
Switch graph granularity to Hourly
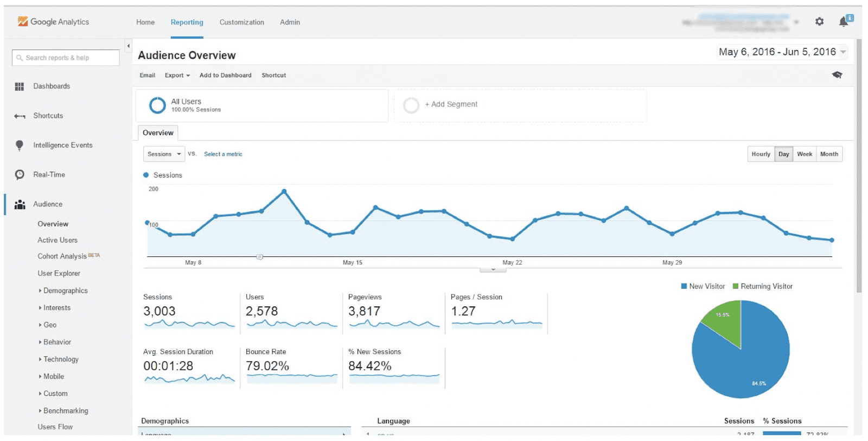[x=761, y=154]
